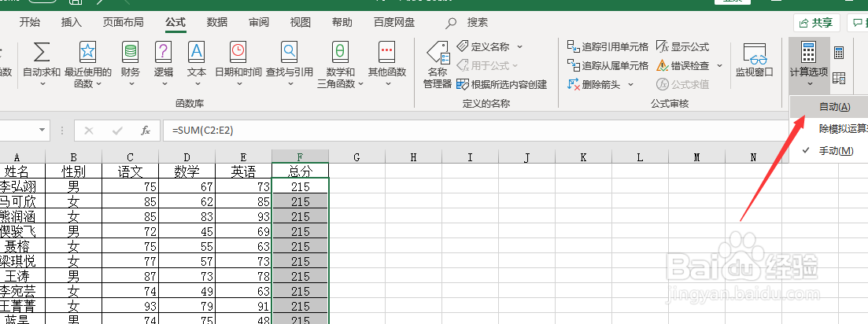Expand the Error Checking dropdown arrow
The height and width of the screenshot is (324, 868).
pos(719,66)
